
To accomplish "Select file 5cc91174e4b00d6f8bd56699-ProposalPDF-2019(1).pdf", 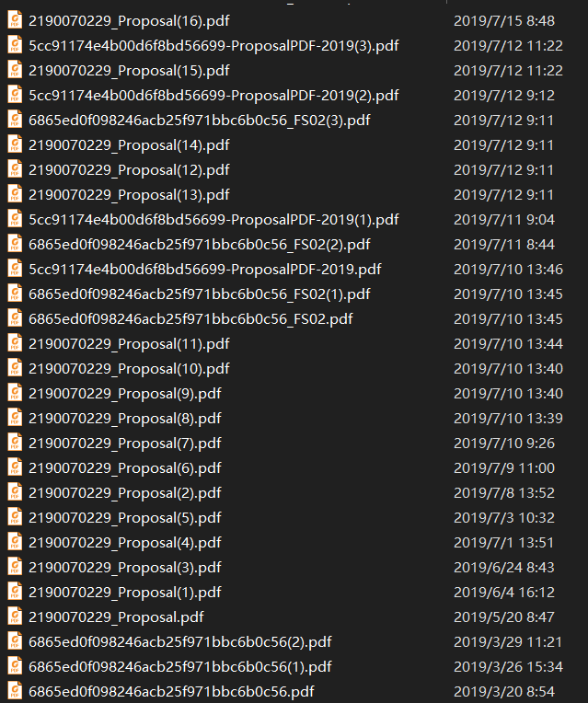I will point(213,219).
